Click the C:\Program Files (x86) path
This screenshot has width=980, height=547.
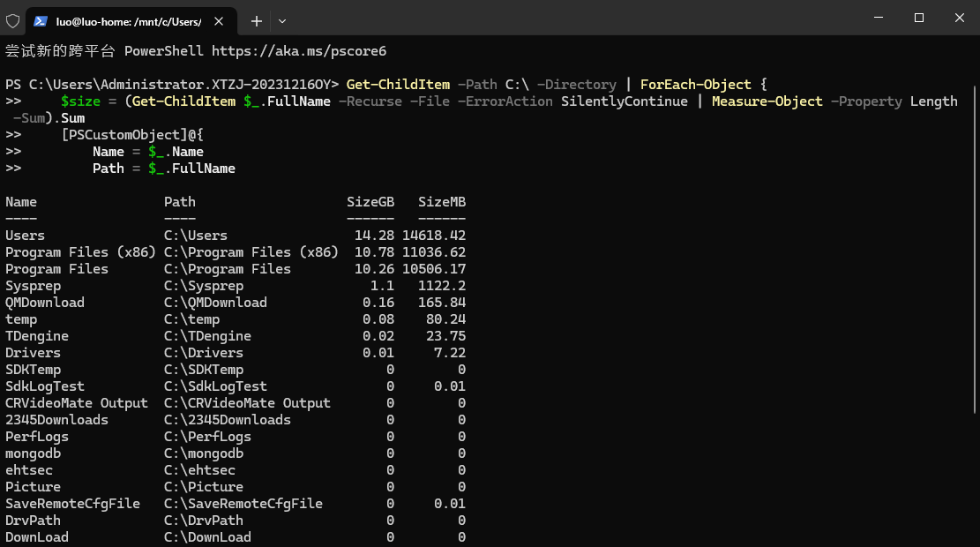tap(251, 252)
